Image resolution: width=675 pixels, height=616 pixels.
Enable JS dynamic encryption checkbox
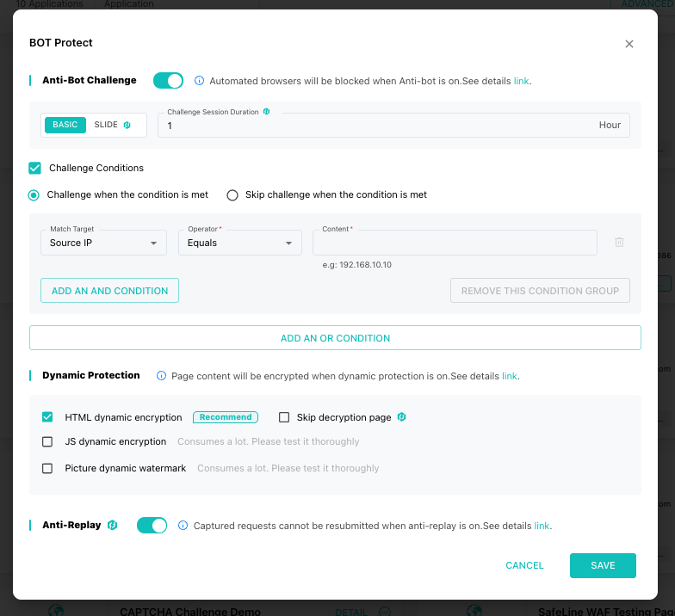tap(47, 442)
